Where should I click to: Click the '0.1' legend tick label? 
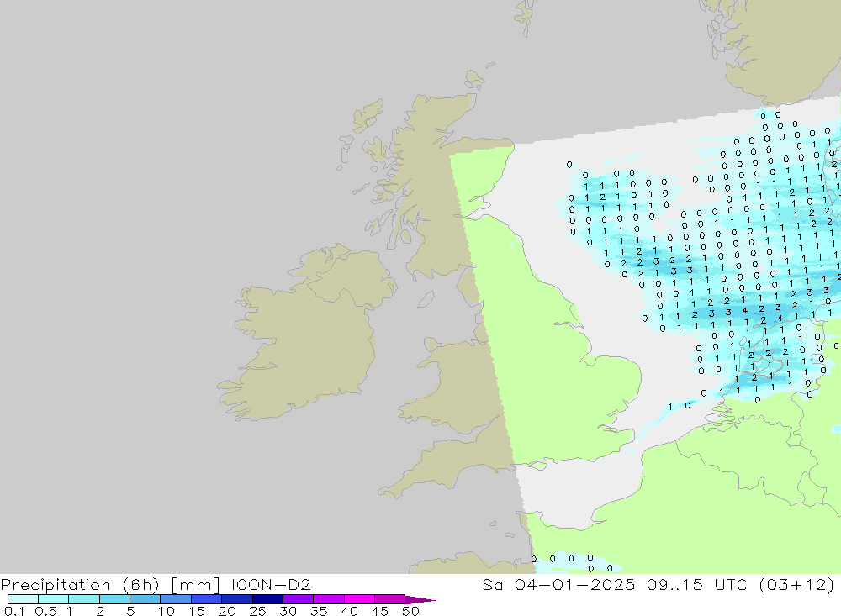click(x=14, y=611)
